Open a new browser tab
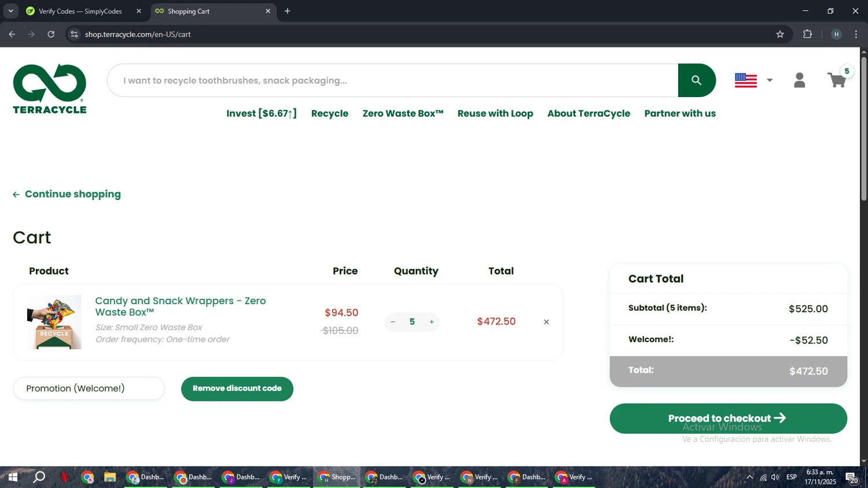Viewport: 868px width, 488px height. (288, 11)
